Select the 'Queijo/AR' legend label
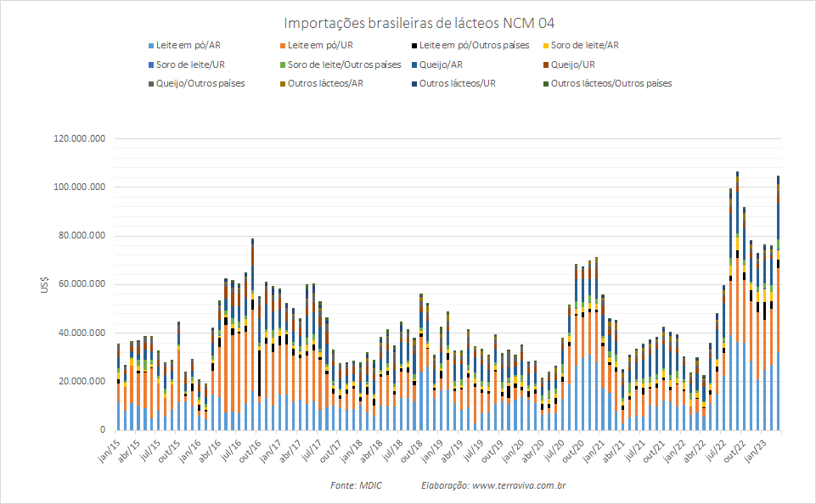 [x=441, y=65]
